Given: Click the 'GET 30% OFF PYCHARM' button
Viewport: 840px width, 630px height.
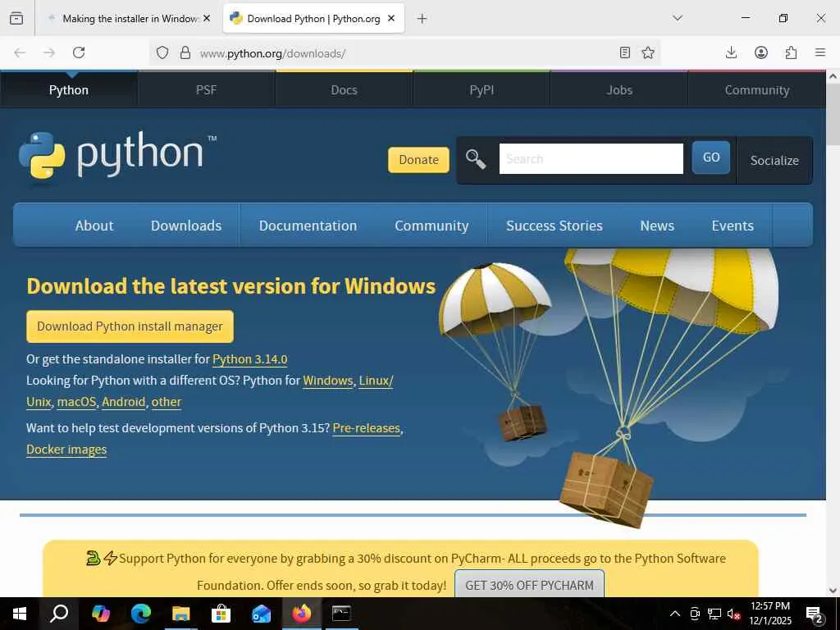Looking at the screenshot, I should click(x=529, y=585).
